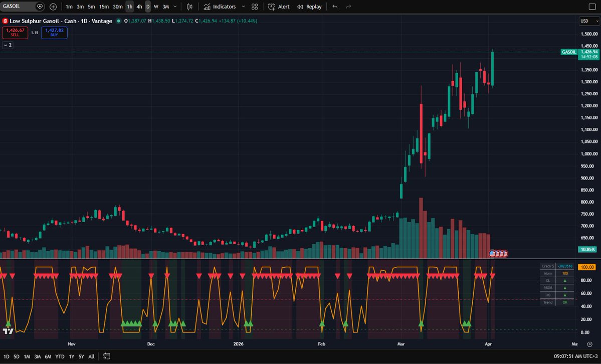Image resolution: width=601 pixels, height=364 pixels.
Task: Set the date range to 5D
Action: (x=17, y=356)
